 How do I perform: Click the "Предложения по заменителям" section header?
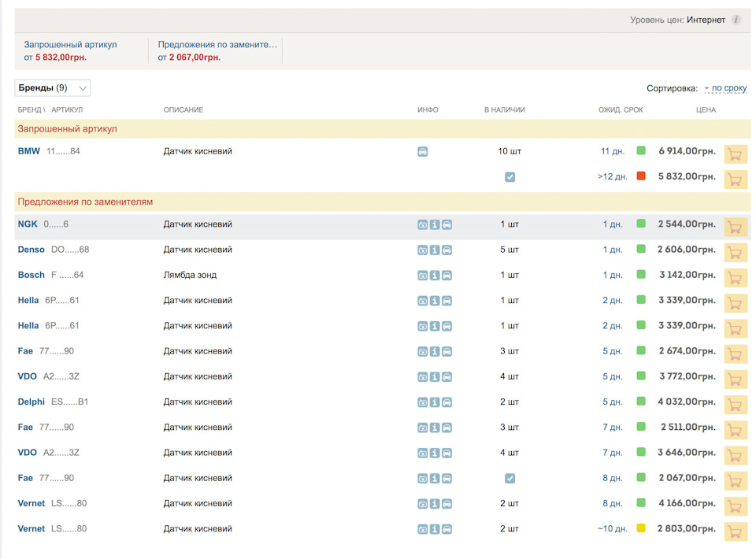tap(383, 202)
